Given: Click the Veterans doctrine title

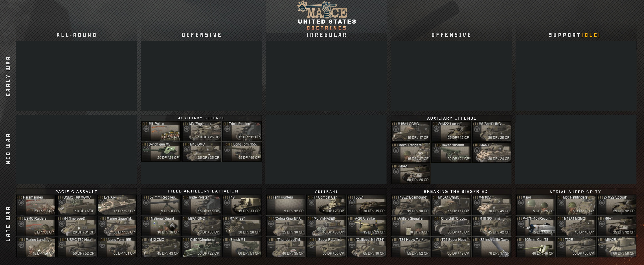Looking at the screenshot, I should 326,192.
